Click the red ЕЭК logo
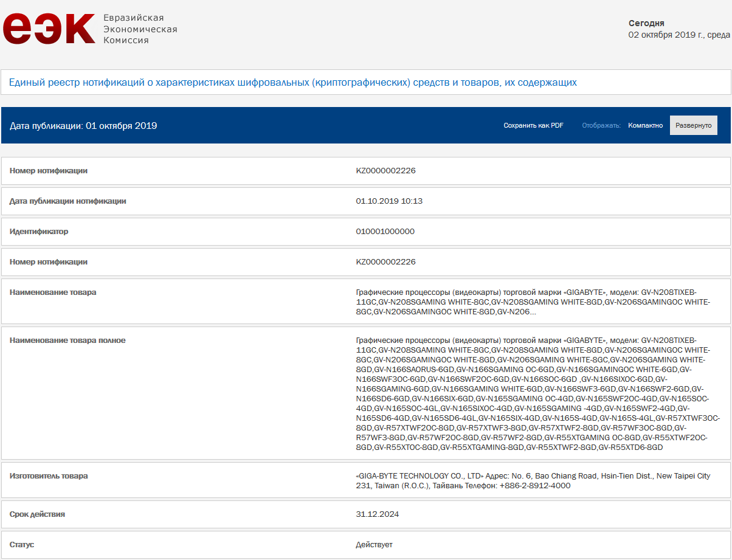This screenshot has width=732, height=560. click(49, 29)
